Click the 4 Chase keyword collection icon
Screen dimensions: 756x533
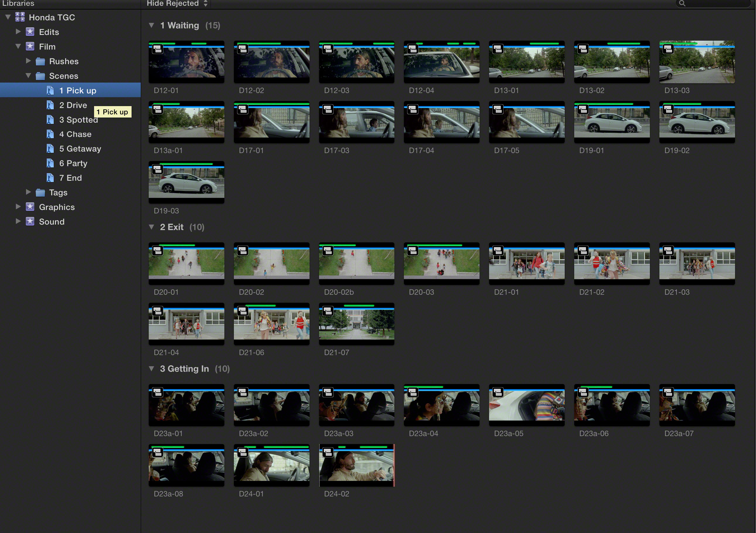point(50,134)
